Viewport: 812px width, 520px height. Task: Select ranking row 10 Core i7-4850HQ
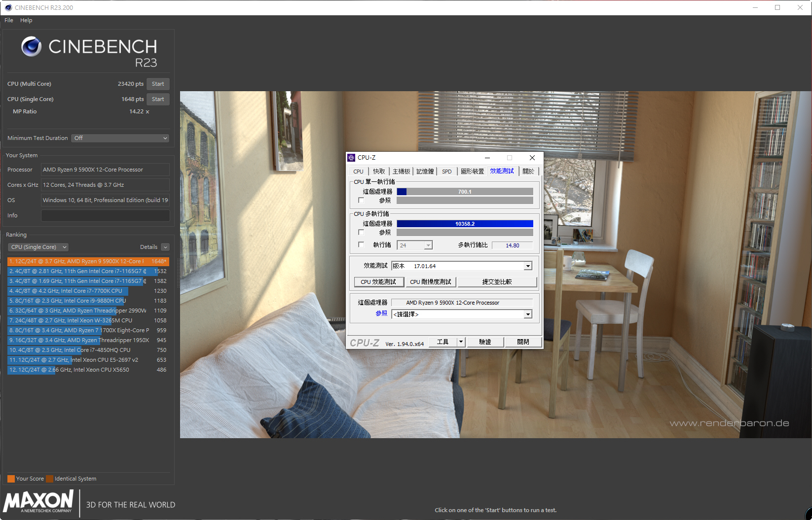(88, 350)
